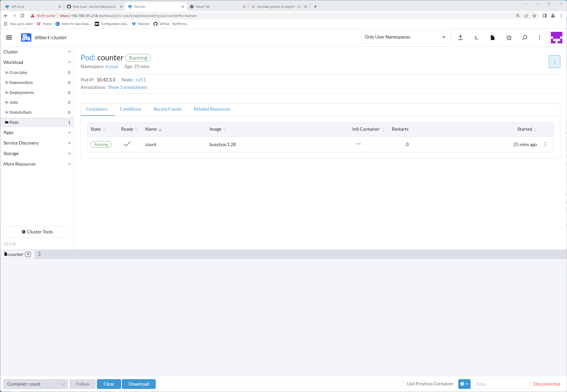Open the Recent Events tab
The image size is (567, 392).
tap(167, 109)
